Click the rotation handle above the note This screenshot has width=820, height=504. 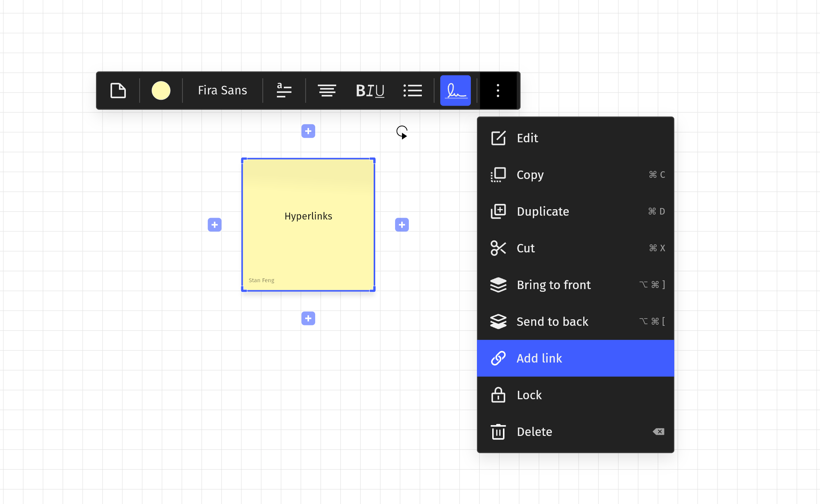click(402, 132)
